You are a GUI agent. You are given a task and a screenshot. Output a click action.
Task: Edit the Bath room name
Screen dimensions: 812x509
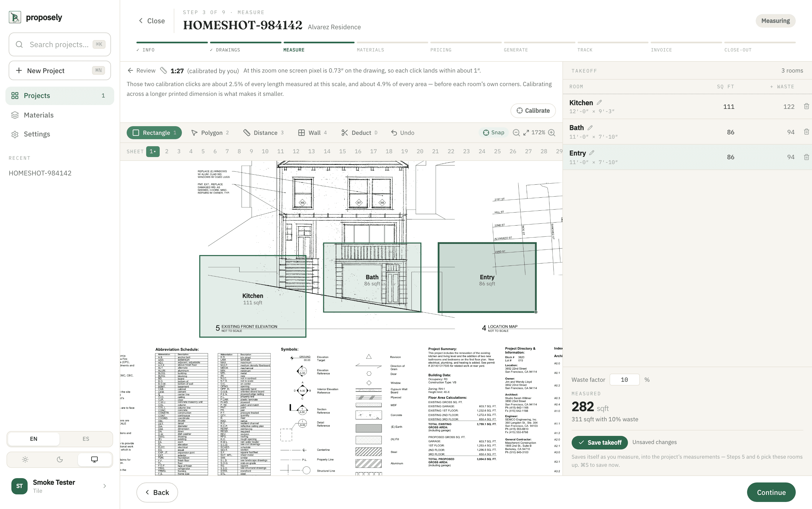coord(590,128)
